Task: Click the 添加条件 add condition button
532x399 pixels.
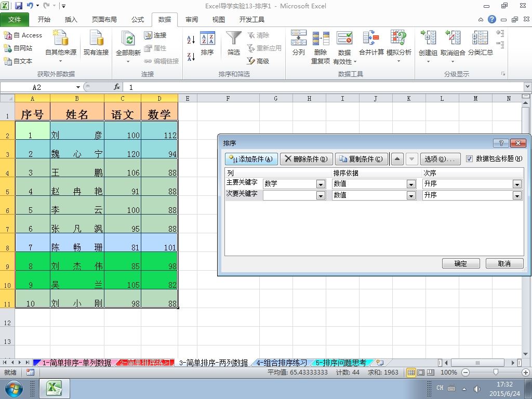Action: click(251, 159)
